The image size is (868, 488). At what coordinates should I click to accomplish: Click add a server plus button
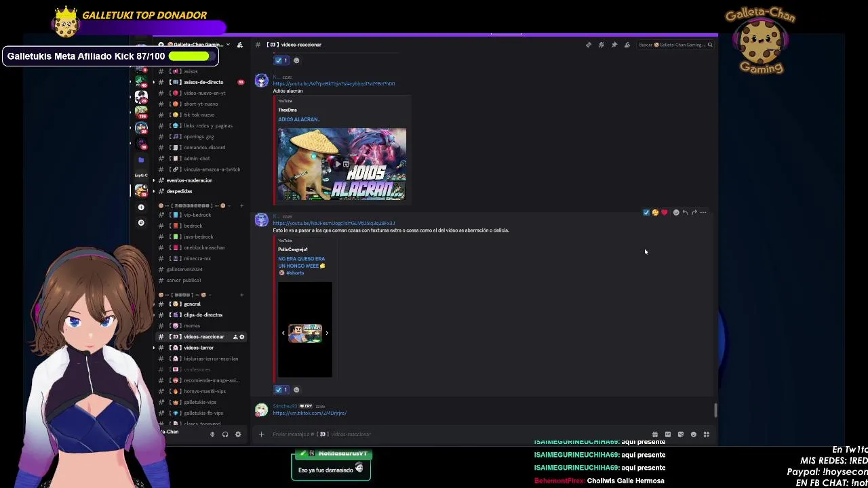pyautogui.click(x=141, y=207)
